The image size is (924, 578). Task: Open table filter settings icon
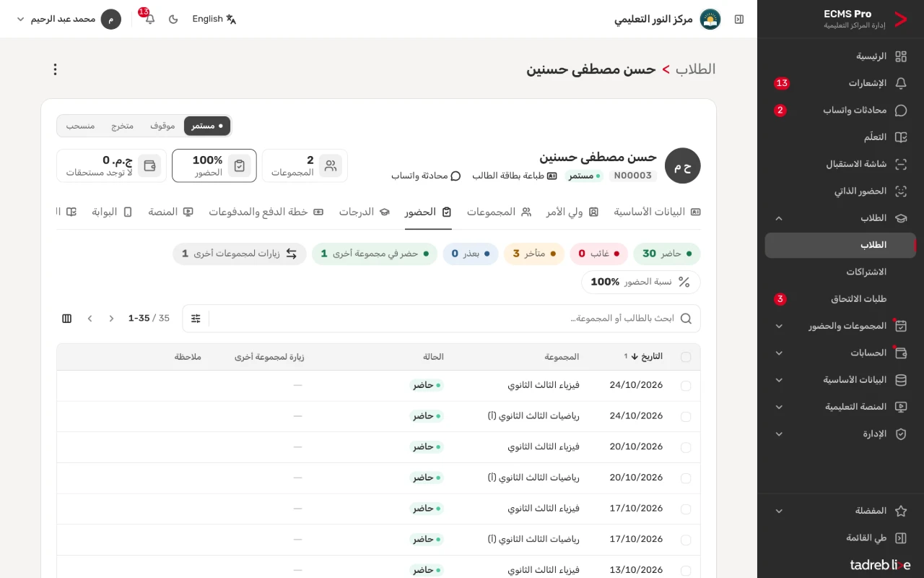point(196,319)
